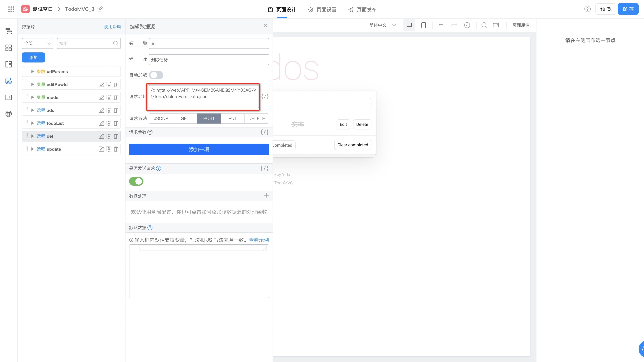Click the globe language icon in sidebar

tap(8, 114)
